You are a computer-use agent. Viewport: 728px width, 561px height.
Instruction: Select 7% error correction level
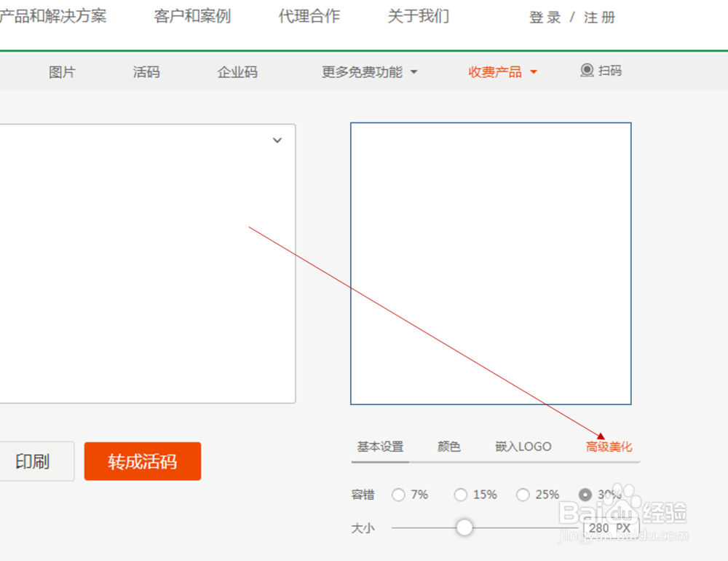[x=399, y=494]
